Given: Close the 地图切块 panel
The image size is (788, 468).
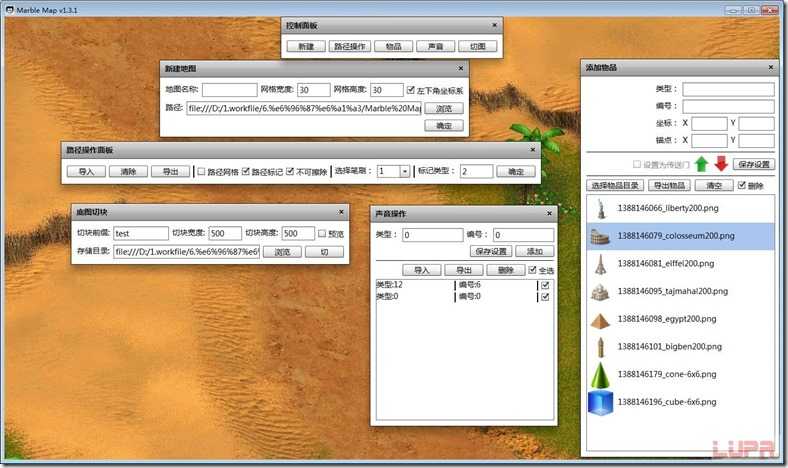Looking at the screenshot, I should (341, 212).
